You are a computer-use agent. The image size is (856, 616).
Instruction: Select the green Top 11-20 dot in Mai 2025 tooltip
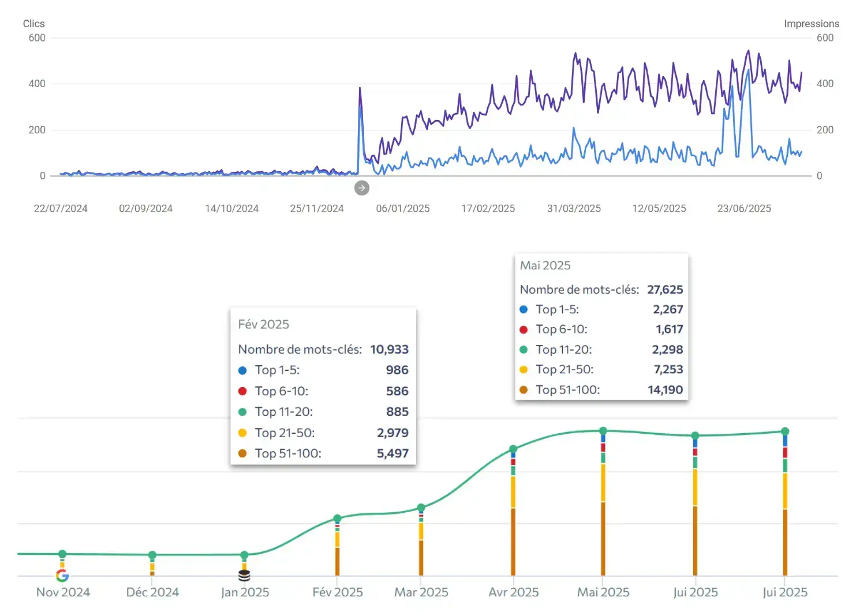(524, 350)
